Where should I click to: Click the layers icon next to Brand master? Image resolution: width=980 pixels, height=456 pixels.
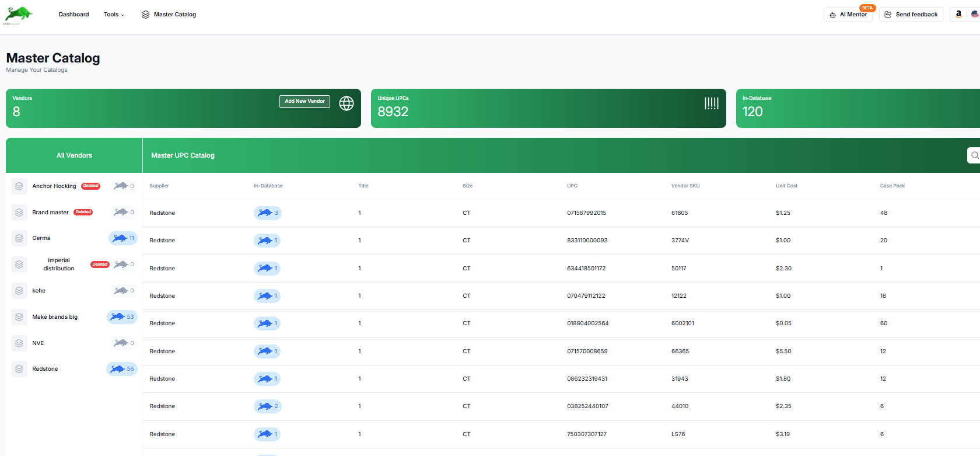pos(19,213)
